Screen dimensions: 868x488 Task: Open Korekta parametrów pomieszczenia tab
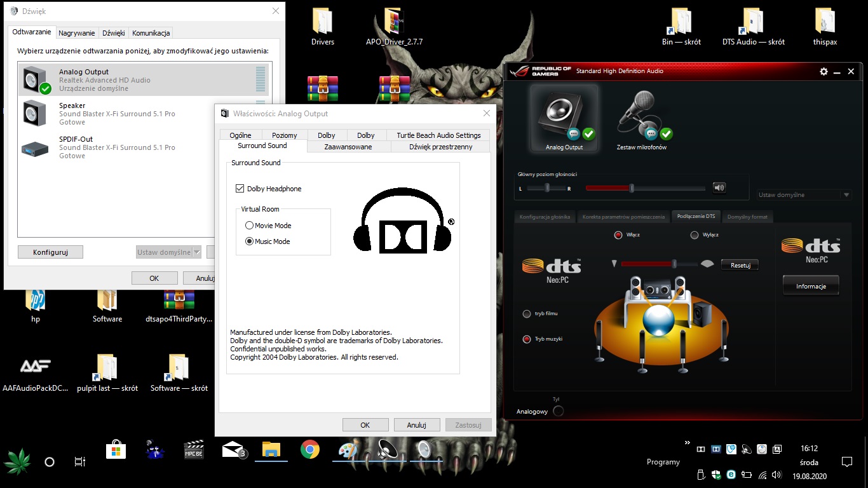pos(623,217)
